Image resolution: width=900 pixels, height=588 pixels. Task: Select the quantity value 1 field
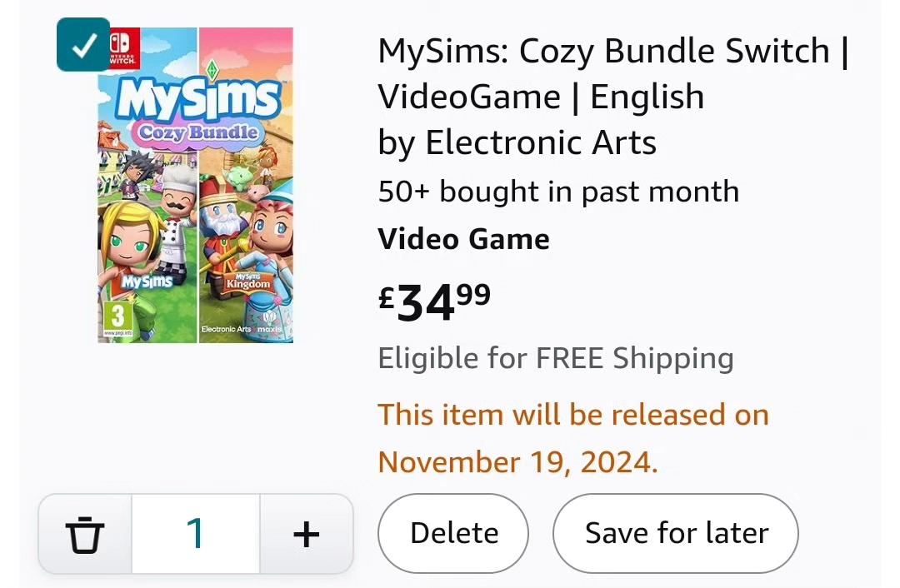pos(196,534)
